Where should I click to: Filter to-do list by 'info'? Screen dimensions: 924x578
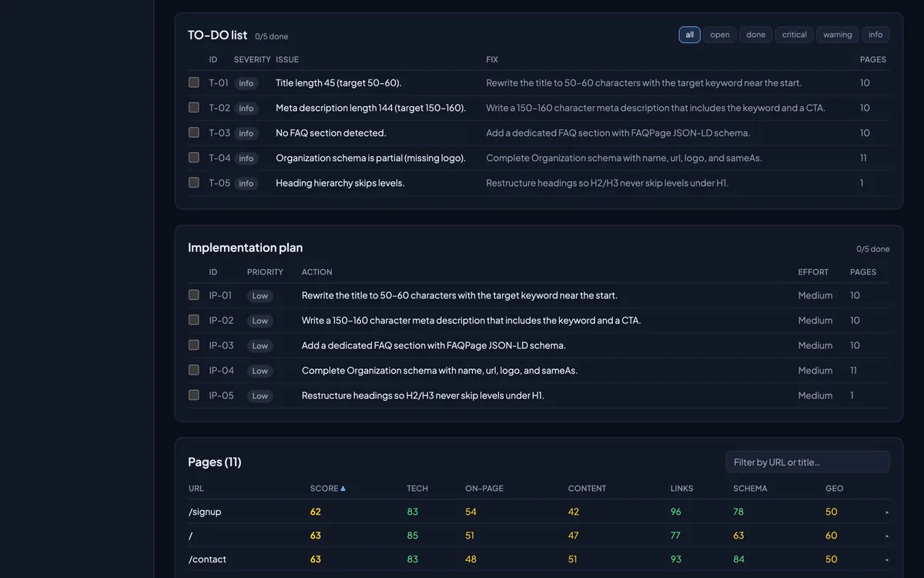click(x=876, y=35)
